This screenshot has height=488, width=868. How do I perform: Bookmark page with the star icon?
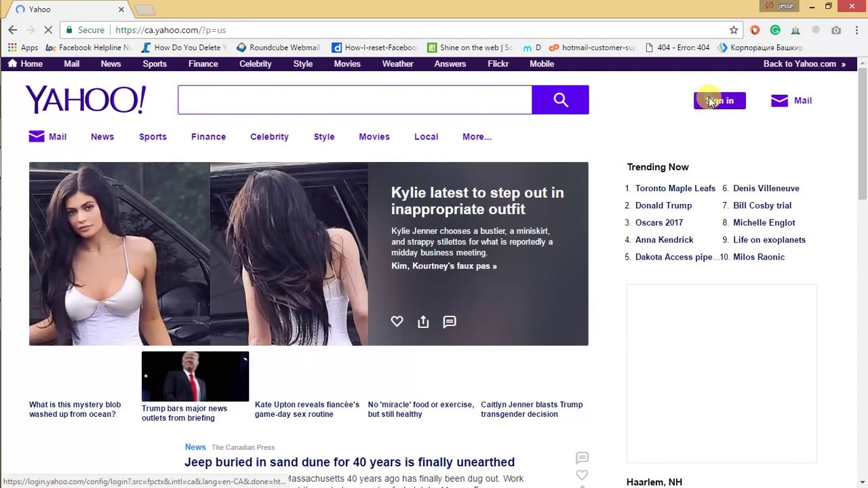click(x=734, y=30)
